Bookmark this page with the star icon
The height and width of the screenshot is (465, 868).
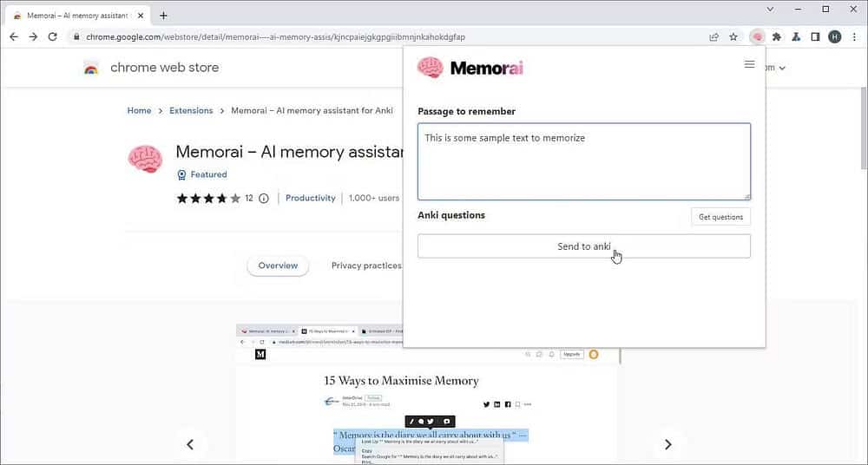[x=733, y=37]
